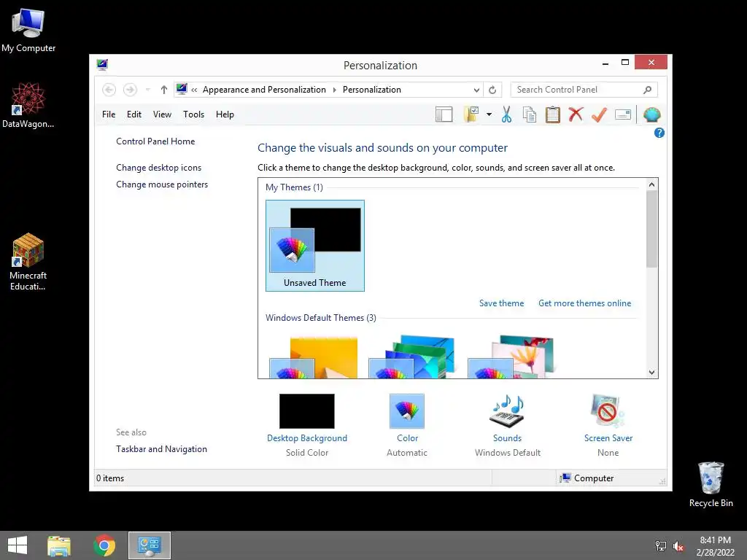Open the Help menu
Viewport: 747px width, 560px height.
coord(225,114)
